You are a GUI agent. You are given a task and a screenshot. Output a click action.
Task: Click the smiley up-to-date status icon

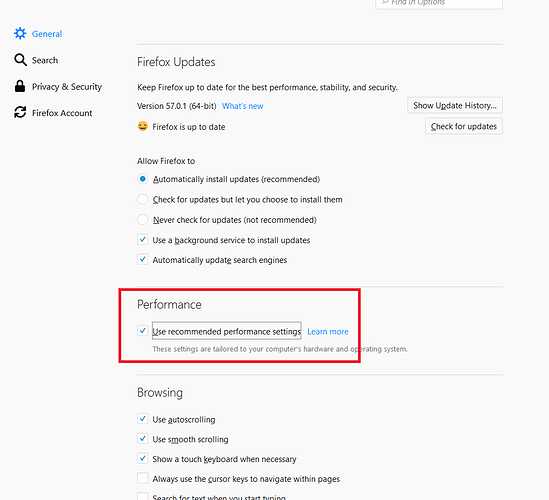(x=143, y=126)
